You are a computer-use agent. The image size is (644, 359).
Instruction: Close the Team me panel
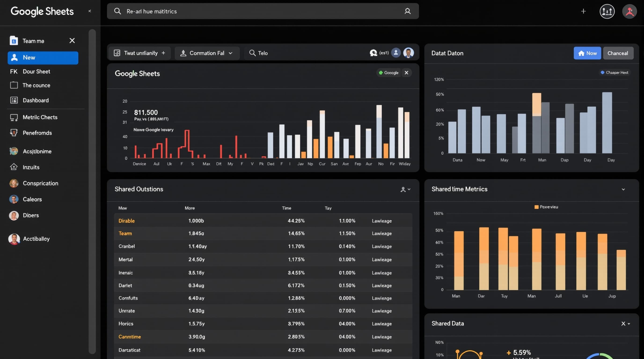[x=72, y=40]
